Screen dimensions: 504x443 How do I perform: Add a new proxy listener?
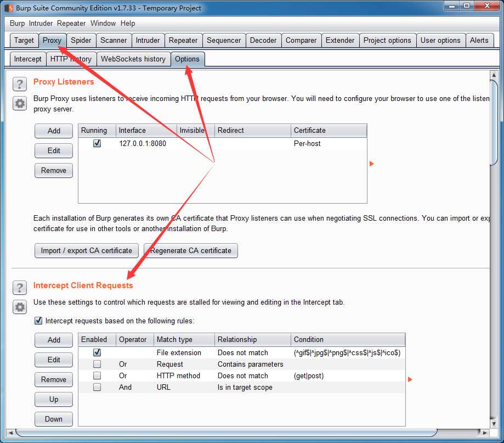[54, 131]
